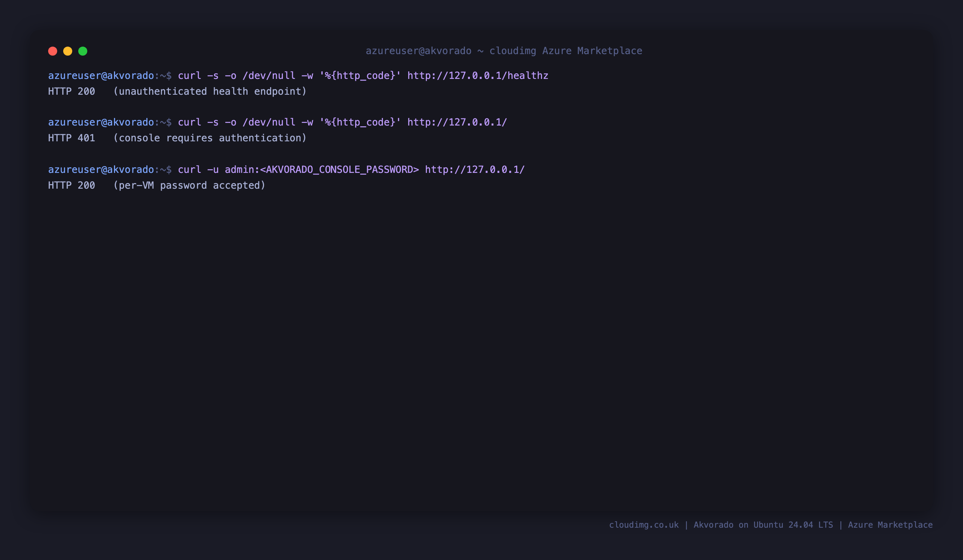Click the footer text 'cloudimg.co.uk'

tap(644, 525)
